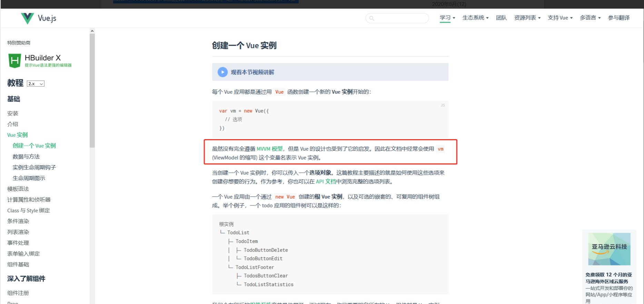Click the API 文档 hyperlink
The width and height of the screenshot is (644, 304).
326,182
